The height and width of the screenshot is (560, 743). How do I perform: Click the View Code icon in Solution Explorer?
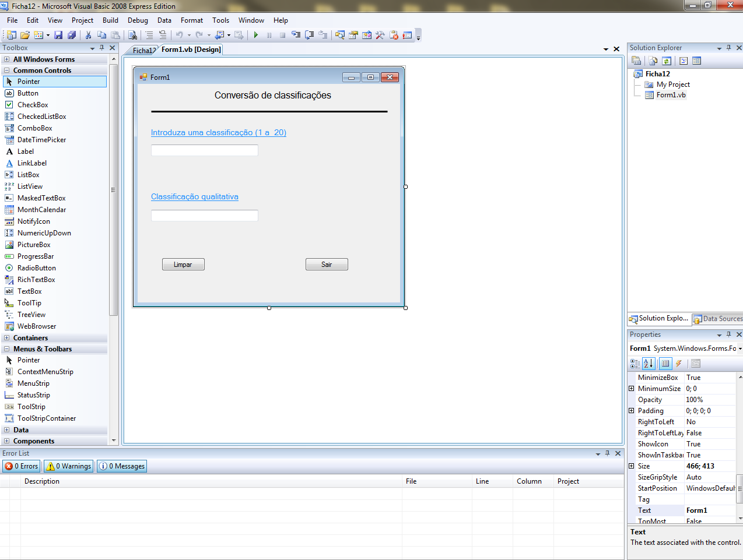(x=684, y=61)
